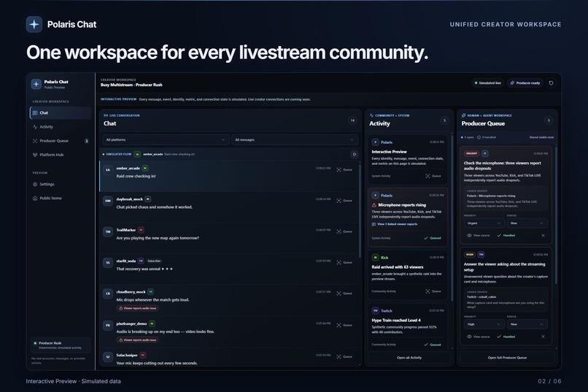588x392 pixels.
Task: Toggle the simulated flow play button
Action: coord(354,154)
